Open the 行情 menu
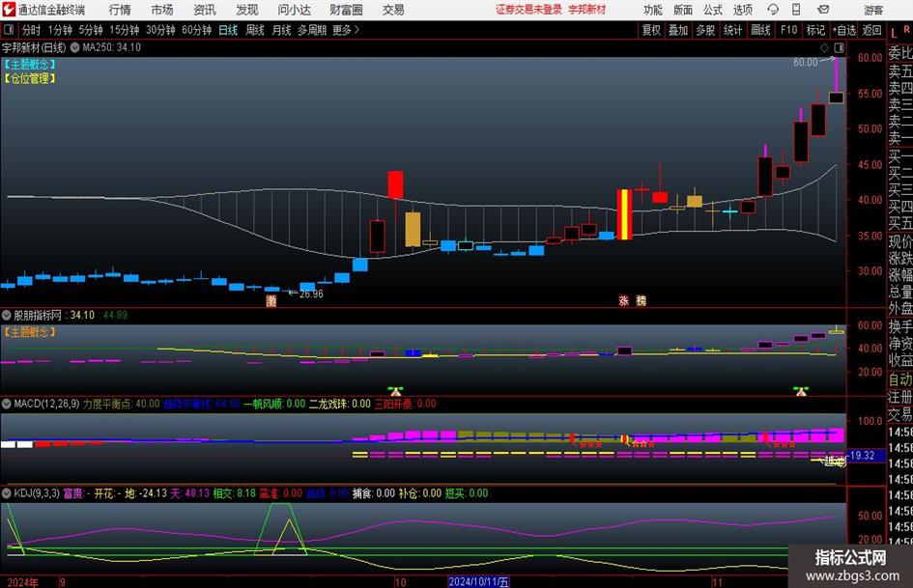The image size is (913, 588). (120, 10)
